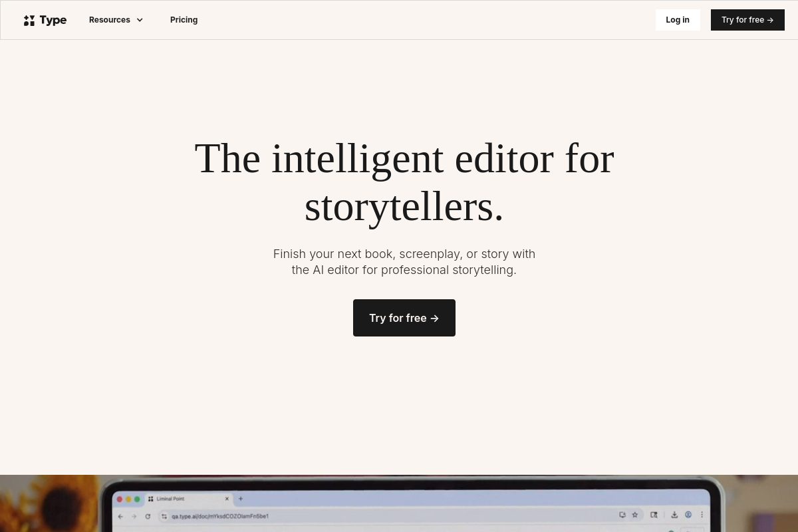Click the profile avatar icon in laptop image

click(x=688, y=515)
